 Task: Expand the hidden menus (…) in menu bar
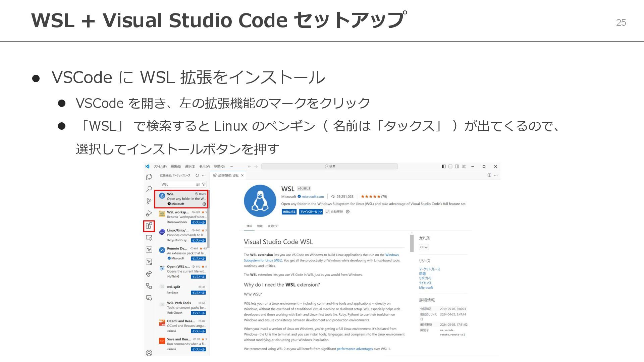(231, 166)
